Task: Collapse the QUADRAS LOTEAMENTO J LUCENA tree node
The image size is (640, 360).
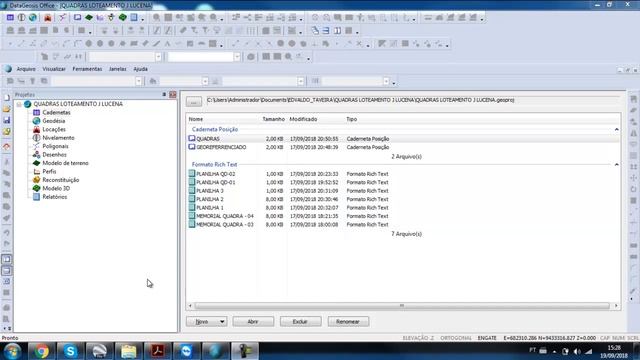Action: [x=19, y=104]
